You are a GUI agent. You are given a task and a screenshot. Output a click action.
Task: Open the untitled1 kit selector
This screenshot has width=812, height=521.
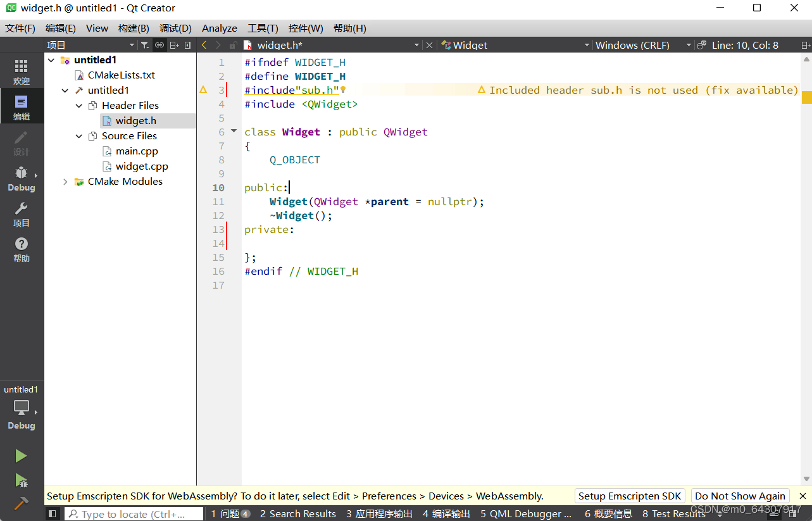[22, 407]
